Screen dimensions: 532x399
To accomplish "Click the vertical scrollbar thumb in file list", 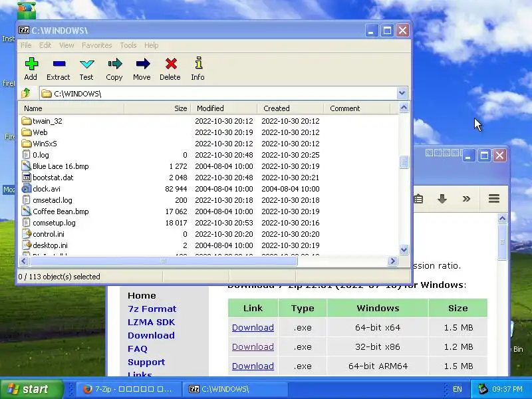I will coord(404,162).
